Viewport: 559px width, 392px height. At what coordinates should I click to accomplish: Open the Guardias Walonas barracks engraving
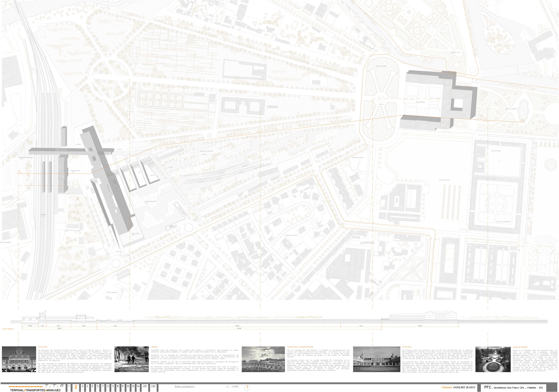263,359
